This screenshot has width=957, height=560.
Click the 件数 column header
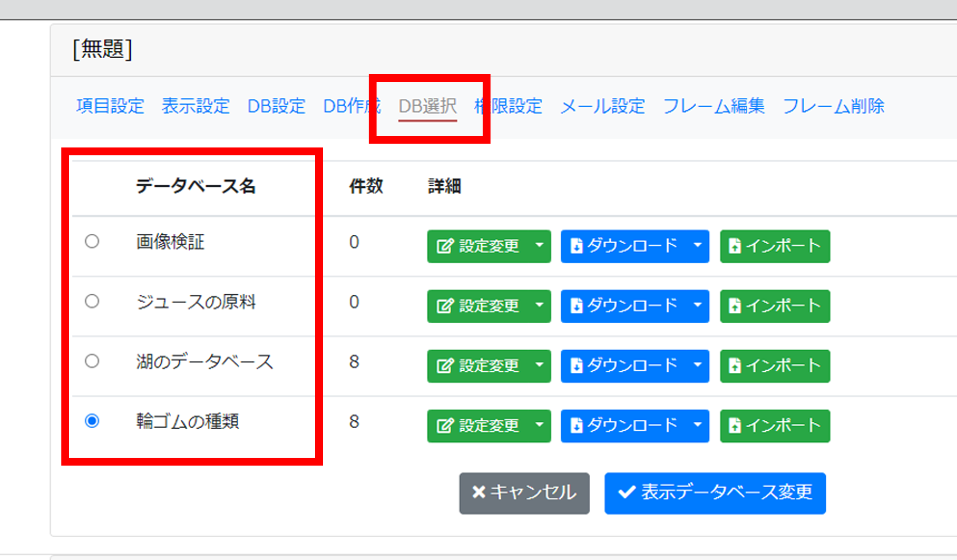click(x=366, y=186)
